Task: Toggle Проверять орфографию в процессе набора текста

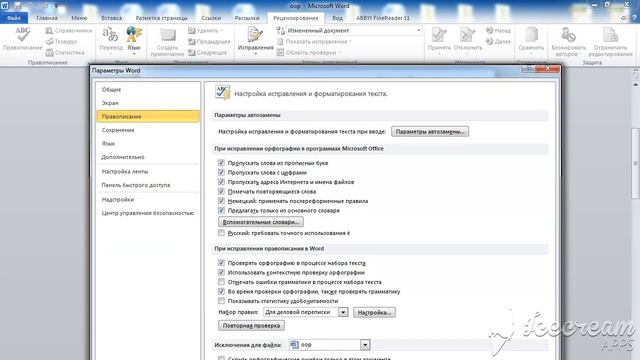Action: click(221, 263)
